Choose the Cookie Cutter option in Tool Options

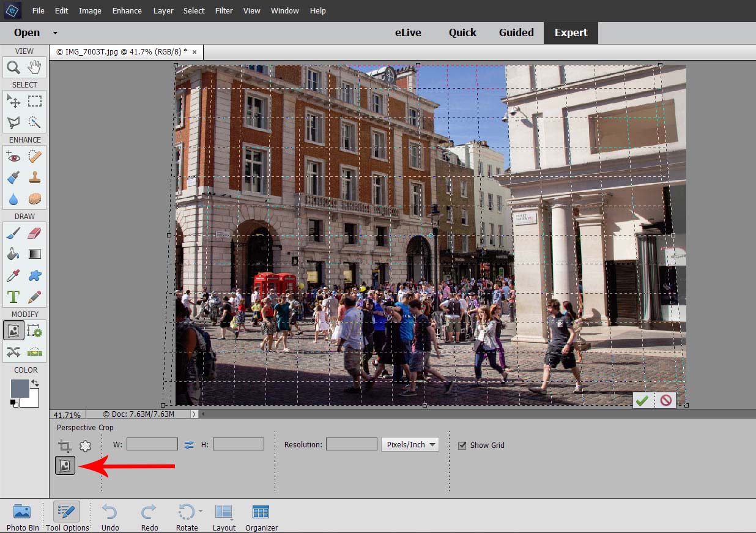click(x=85, y=446)
